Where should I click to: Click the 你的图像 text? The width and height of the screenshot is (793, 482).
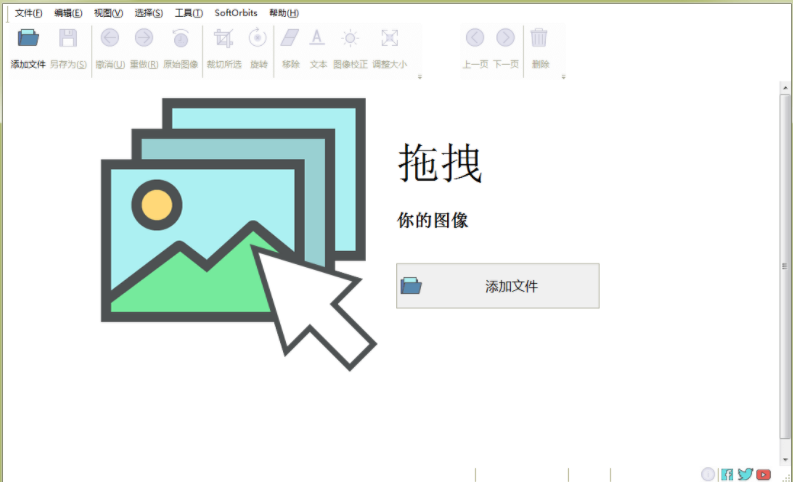432,220
